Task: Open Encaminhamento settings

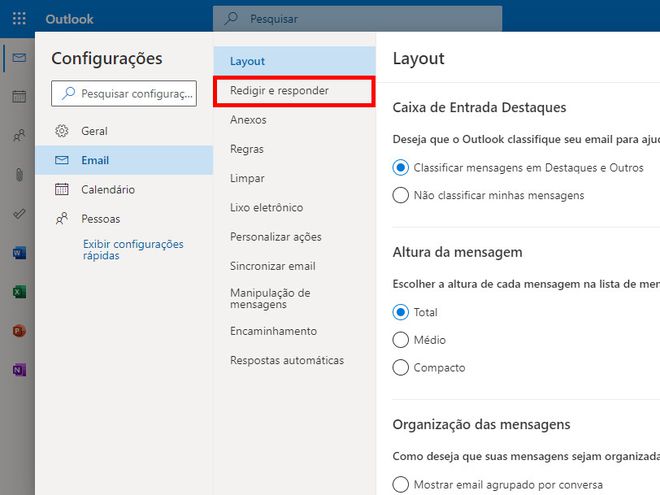Action: pyautogui.click(x=294, y=331)
